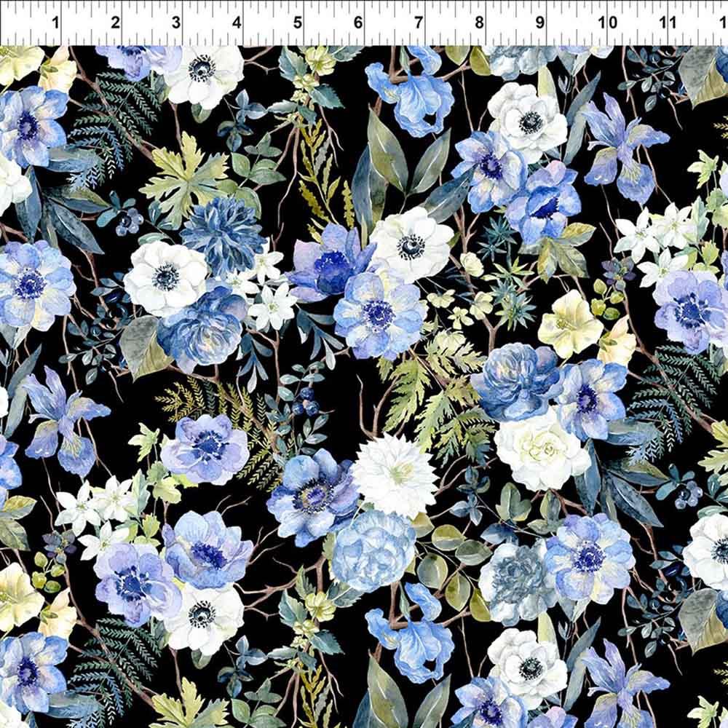Select the 7 inch ruler mark
The width and height of the screenshot is (728, 728).
coord(419,23)
